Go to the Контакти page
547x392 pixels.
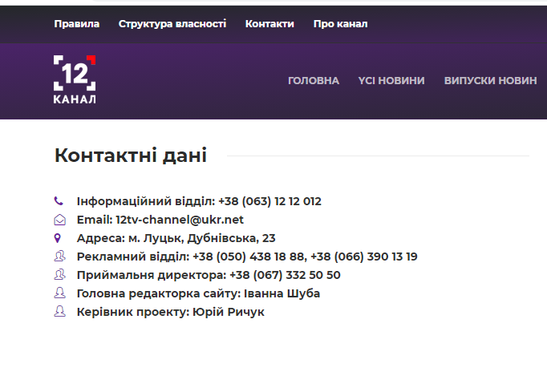click(x=269, y=24)
